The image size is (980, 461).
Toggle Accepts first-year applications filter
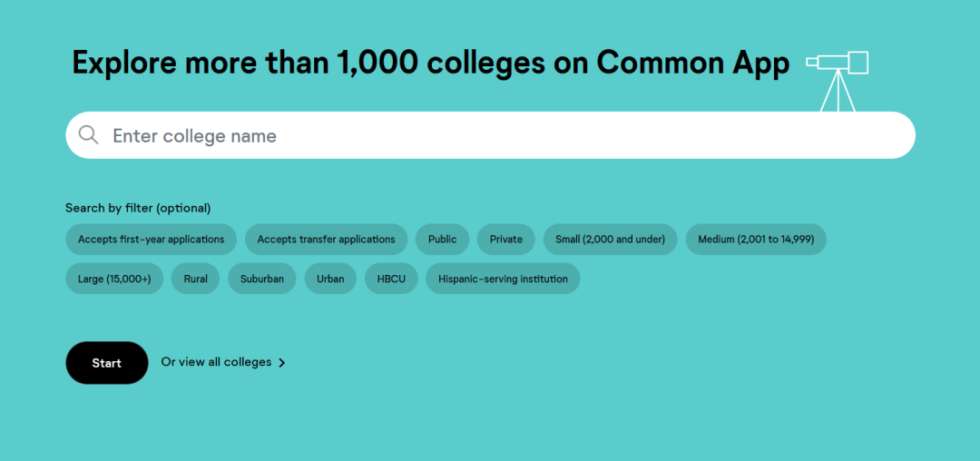(x=151, y=240)
